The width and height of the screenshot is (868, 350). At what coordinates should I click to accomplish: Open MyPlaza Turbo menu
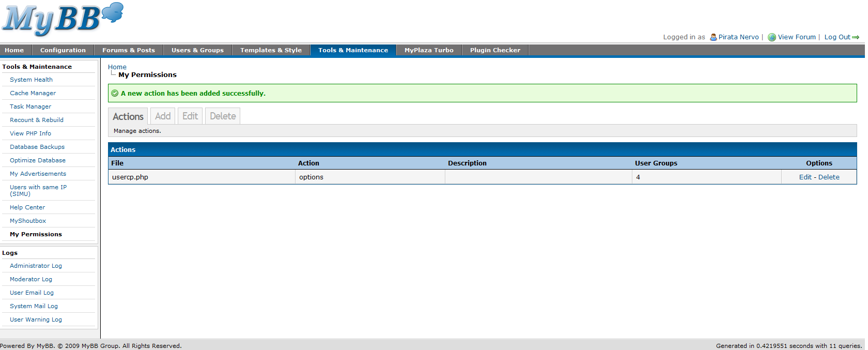coord(429,50)
